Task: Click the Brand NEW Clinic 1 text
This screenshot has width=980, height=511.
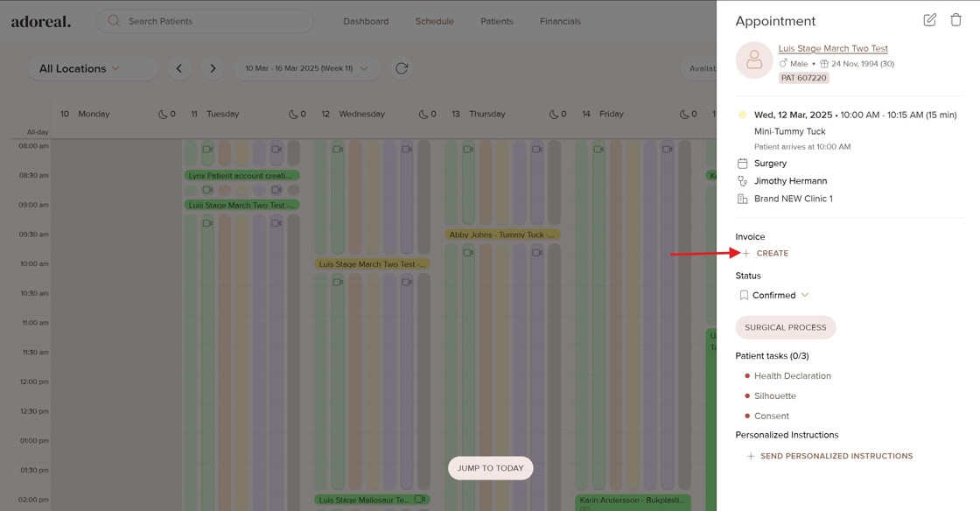Action: (x=793, y=199)
